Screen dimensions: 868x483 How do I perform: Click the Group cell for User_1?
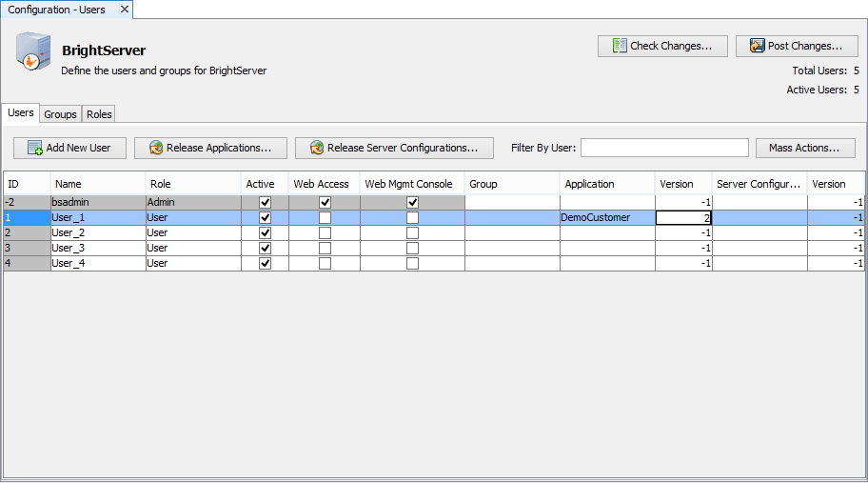point(512,218)
